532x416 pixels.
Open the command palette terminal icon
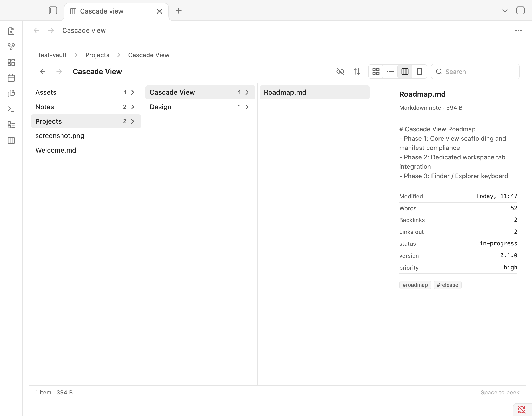(11, 109)
